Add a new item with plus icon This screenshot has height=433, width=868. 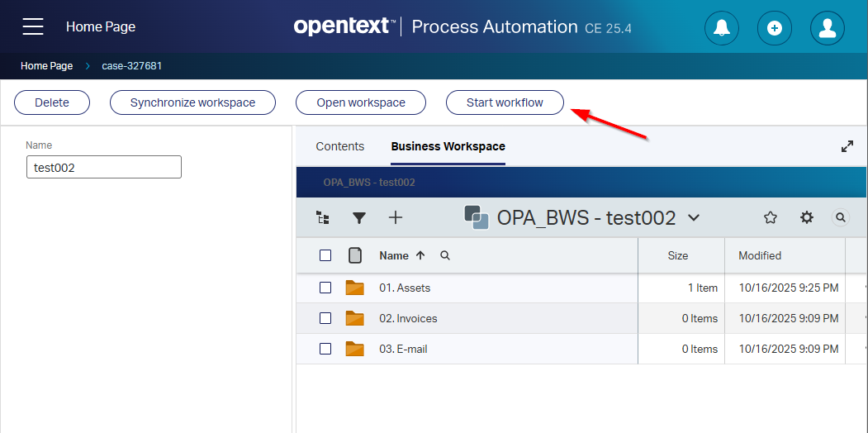point(396,217)
